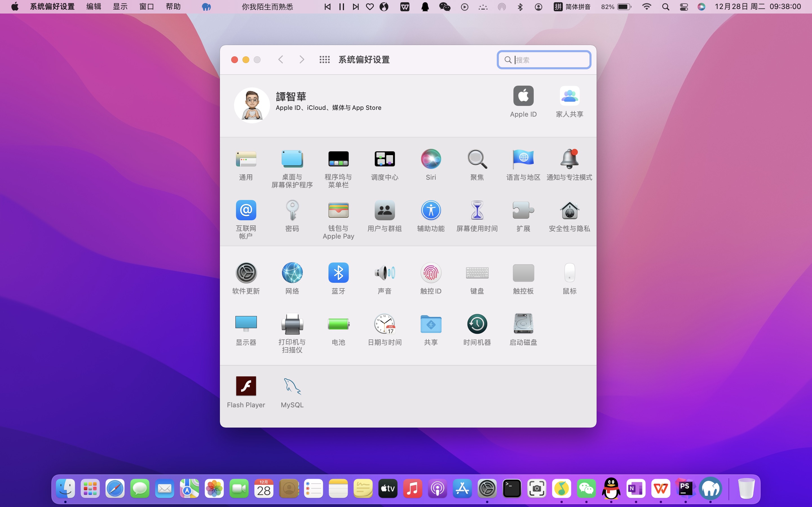Open Time Machine (时间机器) preferences

(x=477, y=324)
